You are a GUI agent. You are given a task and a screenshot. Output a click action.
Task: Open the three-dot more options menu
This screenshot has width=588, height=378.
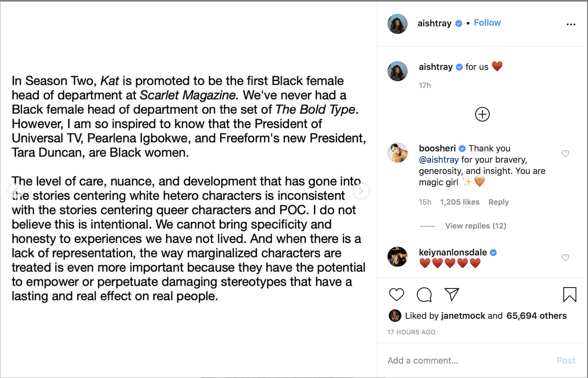coord(571,24)
